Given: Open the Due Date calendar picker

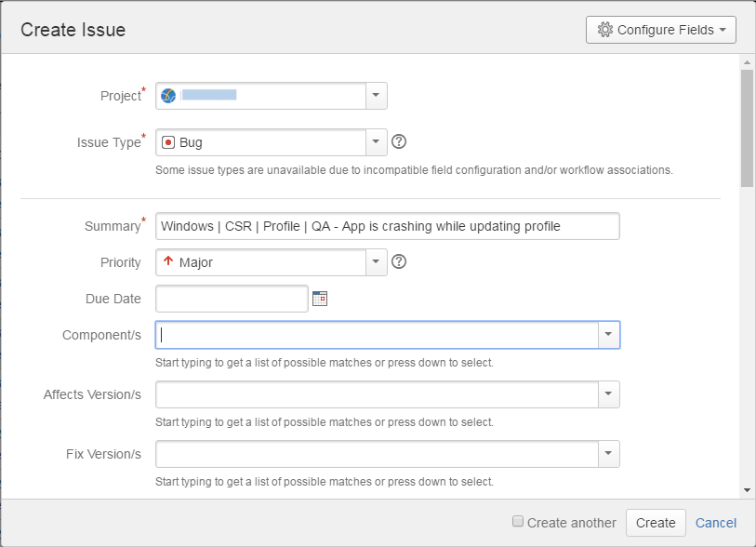Looking at the screenshot, I should (x=320, y=299).
